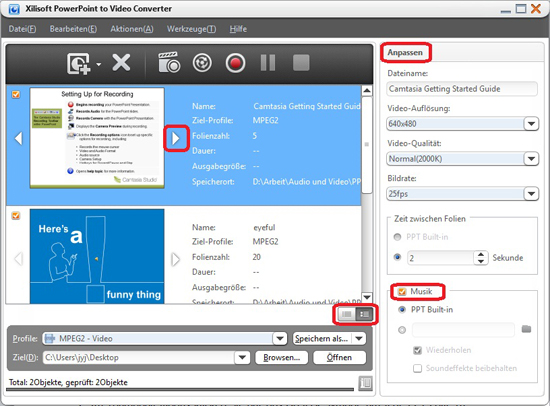Click the Speichern als... button
Screen dimensions: 550x406
pos(322,339)
